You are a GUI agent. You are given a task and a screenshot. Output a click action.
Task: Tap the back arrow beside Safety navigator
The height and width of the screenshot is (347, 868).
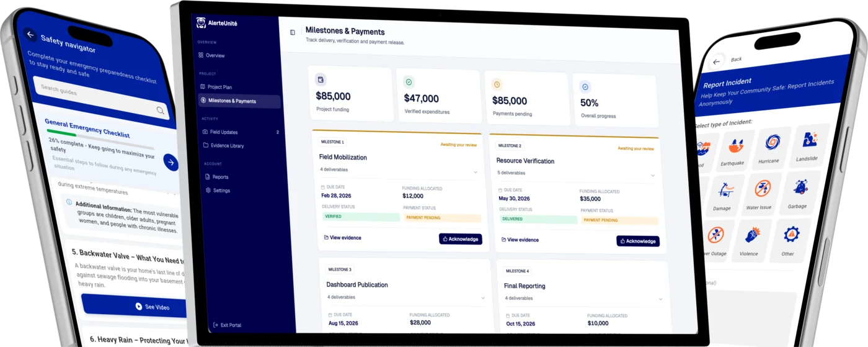point(30,35)
